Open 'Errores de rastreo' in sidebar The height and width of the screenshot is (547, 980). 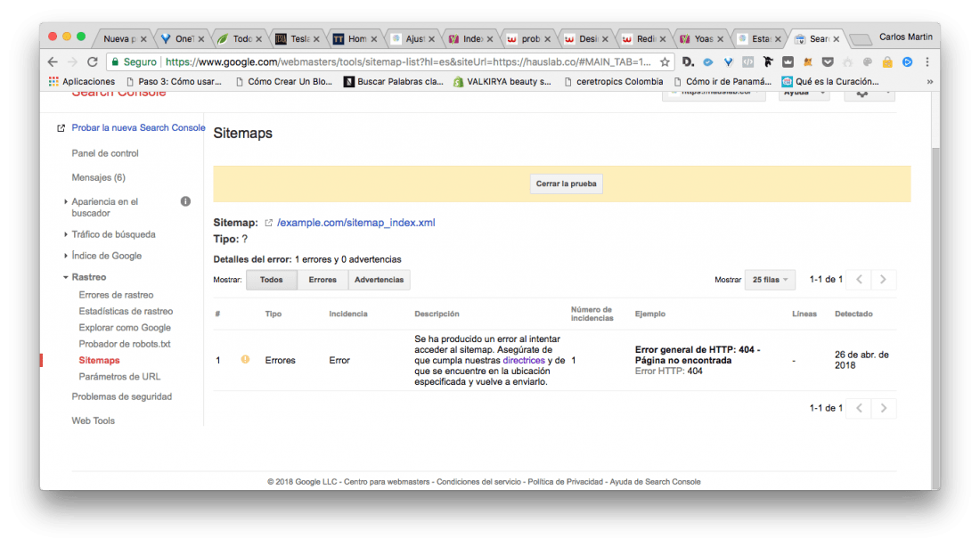(x=116, y=295)
